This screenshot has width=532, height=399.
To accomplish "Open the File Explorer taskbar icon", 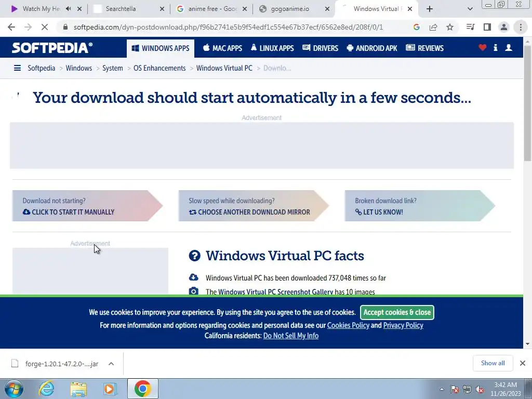I will (x=78, y=389).
